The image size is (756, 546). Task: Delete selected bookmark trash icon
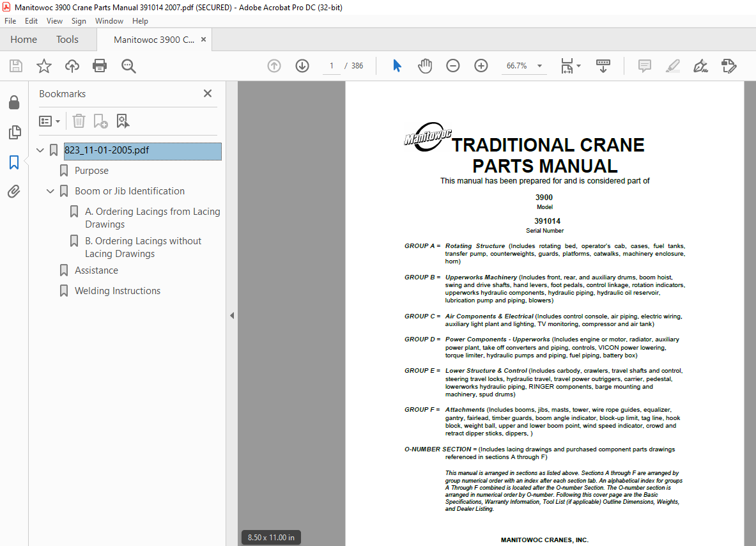click(79, 121)
